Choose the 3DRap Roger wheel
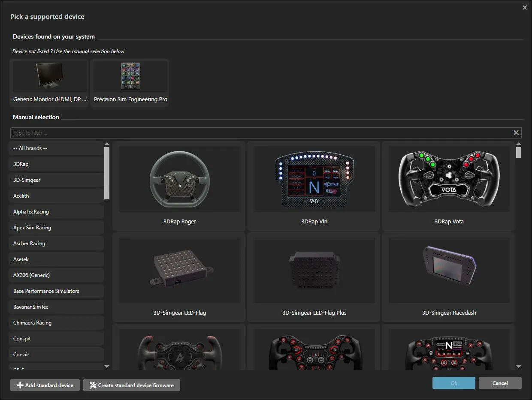The height and width of the screenshot is (400, 532). coord(179,186)
